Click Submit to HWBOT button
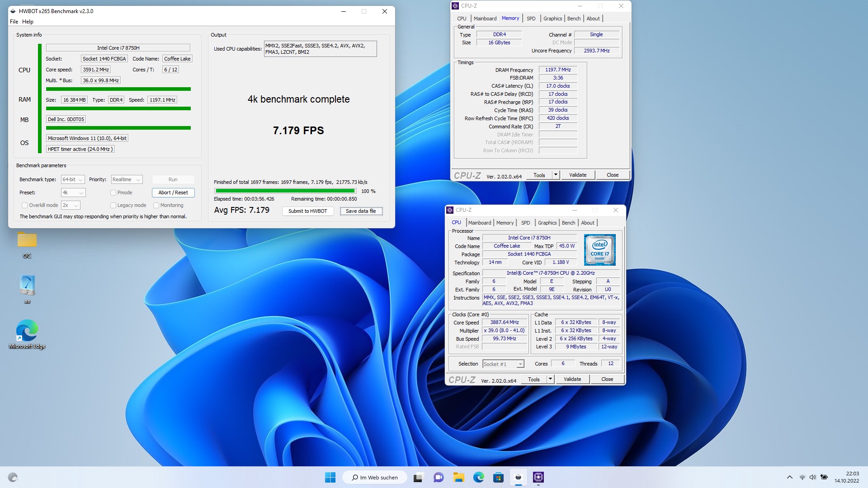Image resolution: width=868 pixels, height=488 pixels. (307, 211)
